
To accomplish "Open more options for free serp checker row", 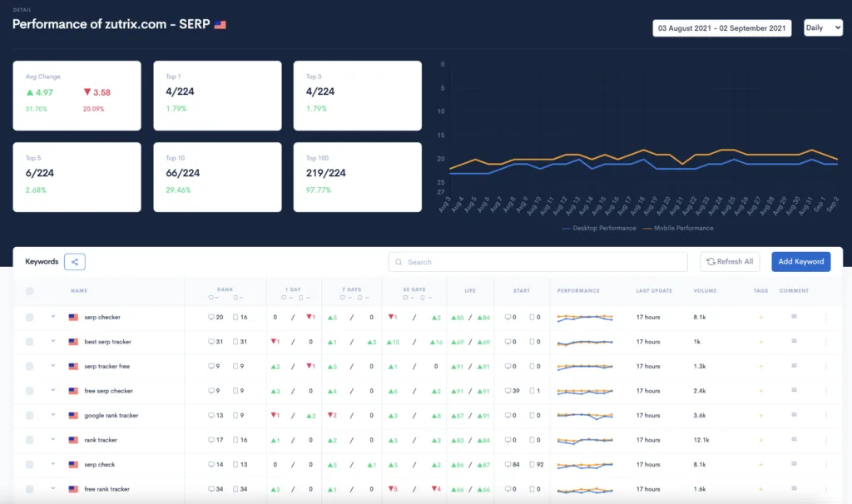I will click(825, 391).
